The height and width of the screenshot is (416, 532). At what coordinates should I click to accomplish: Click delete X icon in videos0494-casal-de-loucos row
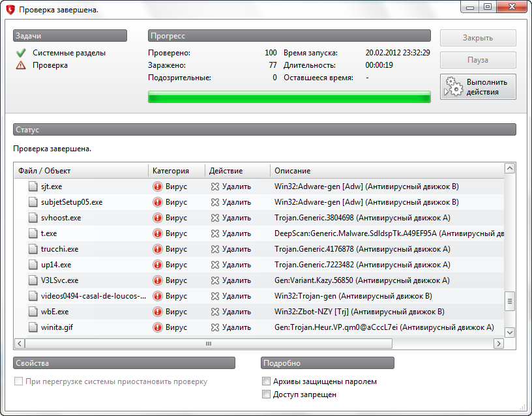click(214, 295)
